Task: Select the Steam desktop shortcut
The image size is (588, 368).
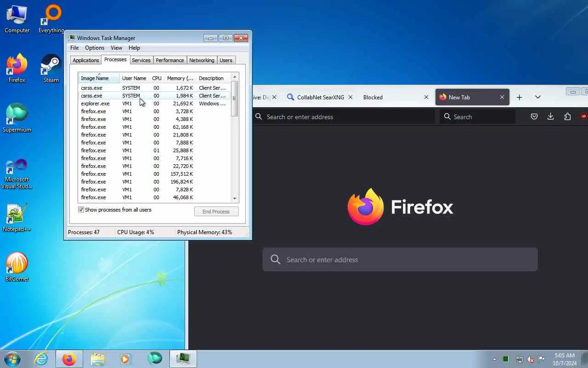Action: coord(51,69)
